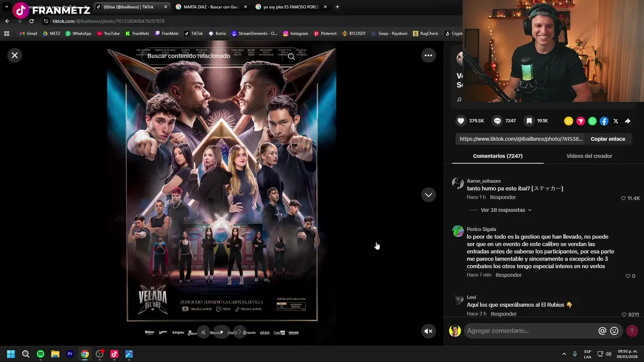Viewport: 644px width, 362px height.
Task: Switch to 'yo soy plex ES FAMOSO' tab
Action: [291, 7]
